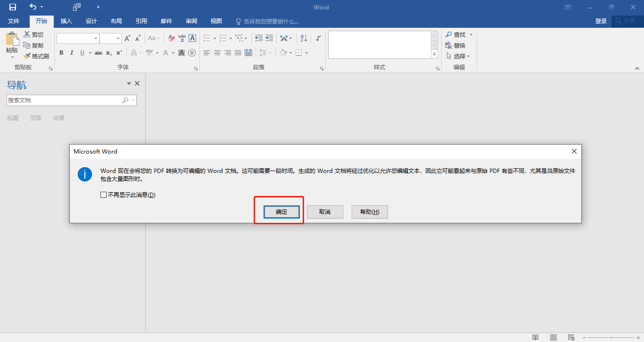Click the Replace icon in editing group
This screenshot has height=342, width=644.
pos(449,45)
